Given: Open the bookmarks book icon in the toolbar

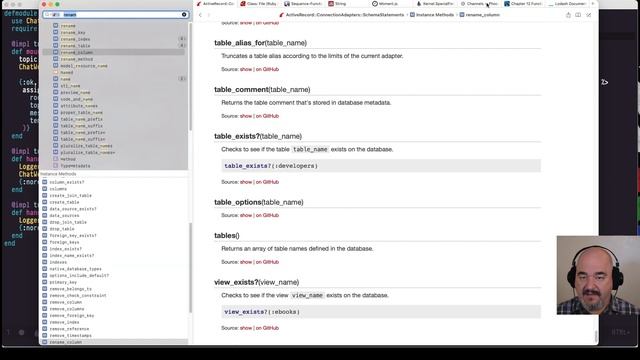Looking at the screenshot, I should coord(578,15).
